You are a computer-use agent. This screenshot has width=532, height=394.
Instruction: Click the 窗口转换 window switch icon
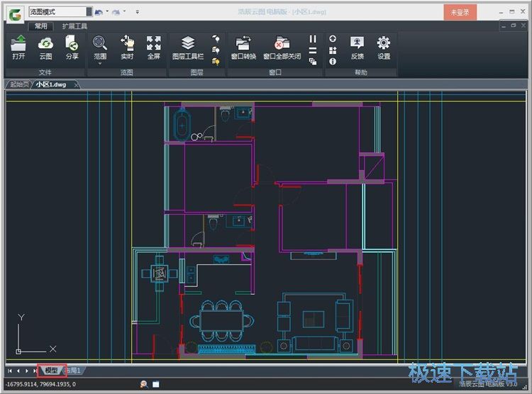pos(243,44)
